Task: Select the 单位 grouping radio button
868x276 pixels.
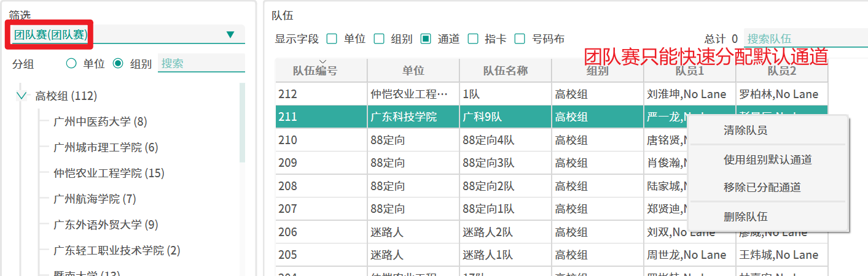Action: coord(71,63)
